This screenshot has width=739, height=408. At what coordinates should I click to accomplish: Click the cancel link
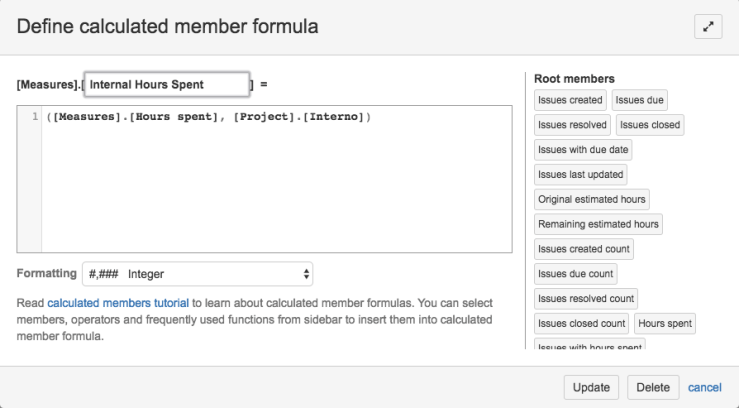point(704,387)
